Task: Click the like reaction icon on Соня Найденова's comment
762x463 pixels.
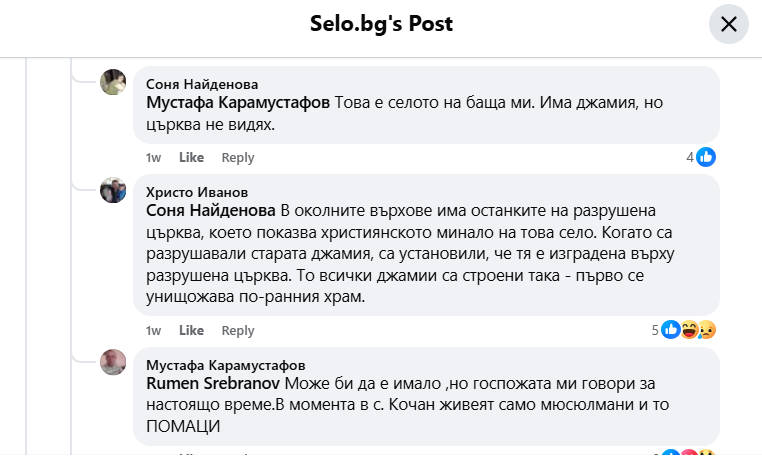Action: tap(707, 157)
